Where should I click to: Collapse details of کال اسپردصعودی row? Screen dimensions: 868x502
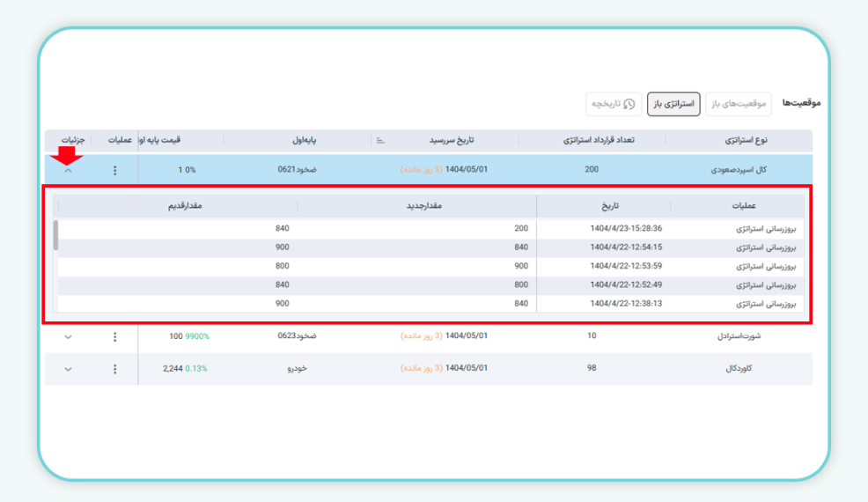pos(69,170)
